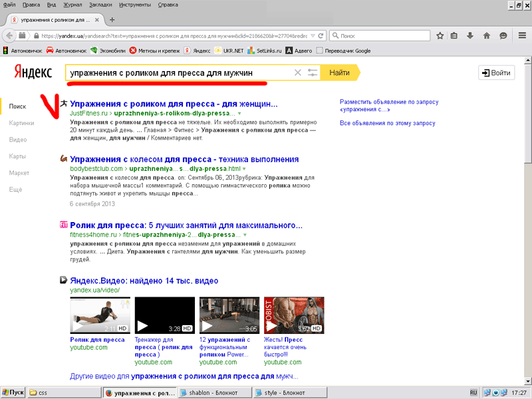The width and height of the screenshot is (532, 399).
Task: Play the Ролик для пресса video thumbnail
Action: (x=100, y=315)
